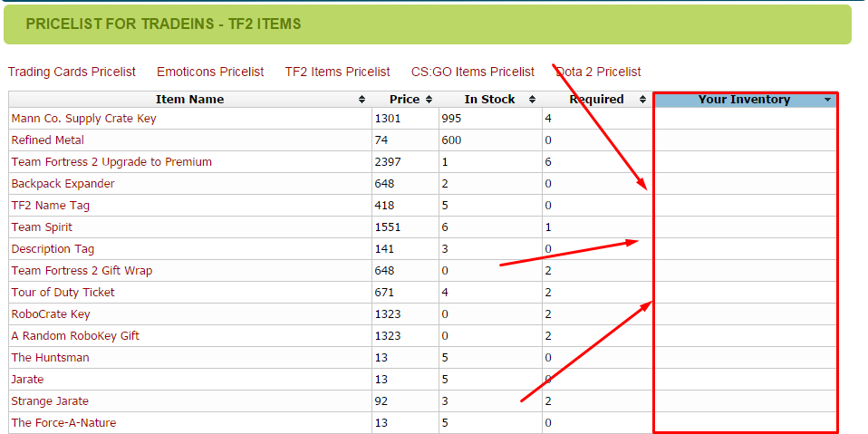Select Required value 6 for Upgrade to Premium
868x434 pixels.
coord(548,162)
